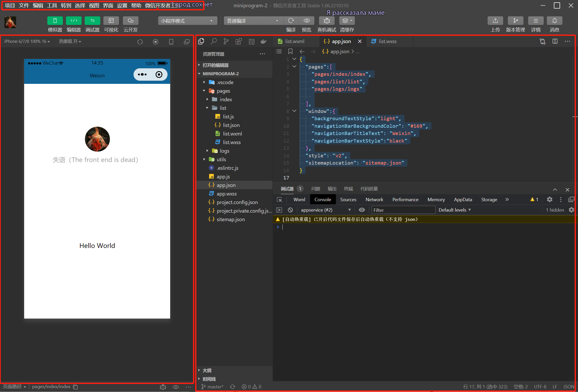The height and width of the screenshot is (392, 578).
Task: Select the Console tab in debugger panel
Action: click(x=323, y=199)
